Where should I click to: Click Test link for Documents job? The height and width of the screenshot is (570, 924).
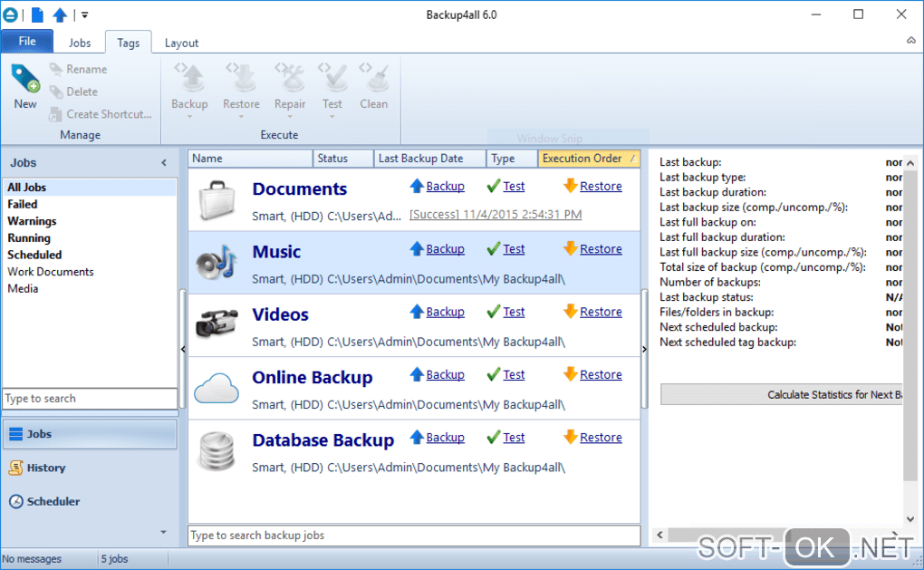click(514, 187)
